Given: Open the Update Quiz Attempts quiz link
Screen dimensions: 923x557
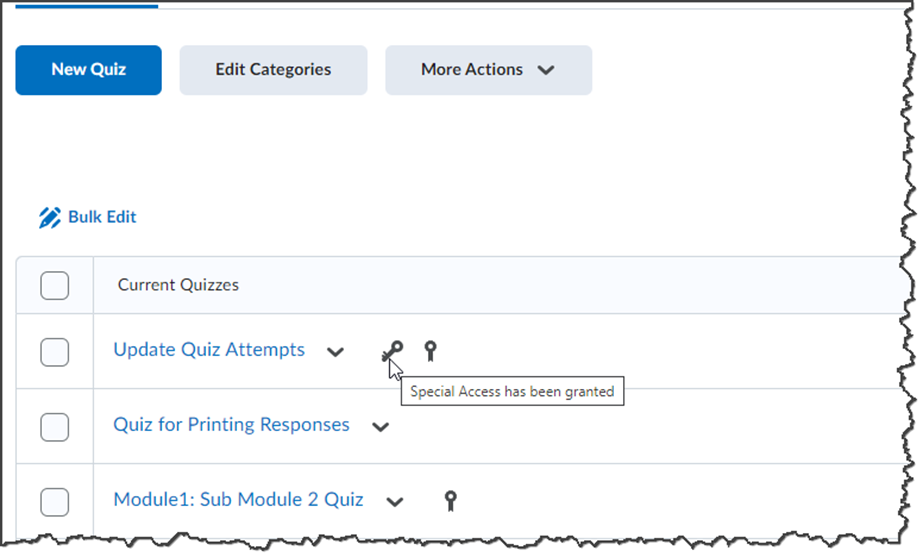Looking at the screenshot, I should pyautogui.click(x=209, y=350).
